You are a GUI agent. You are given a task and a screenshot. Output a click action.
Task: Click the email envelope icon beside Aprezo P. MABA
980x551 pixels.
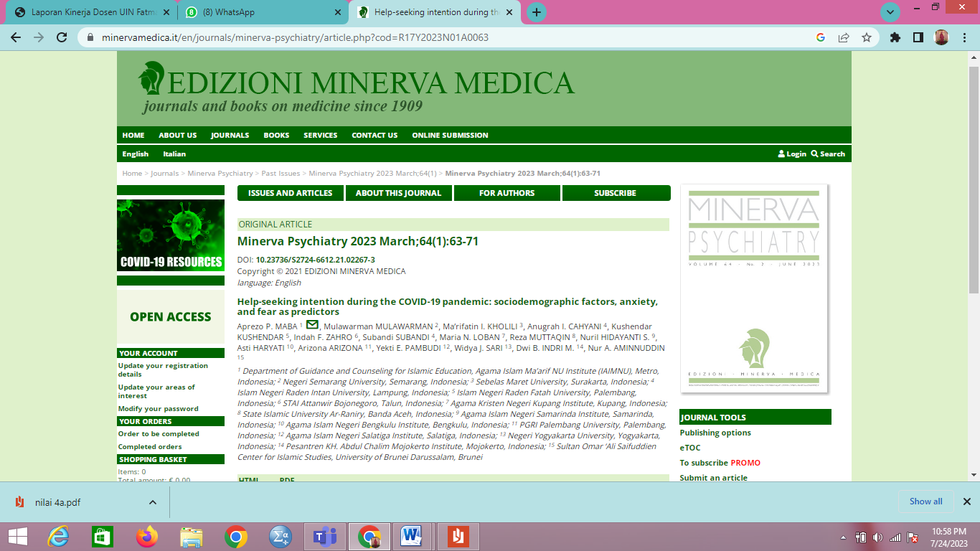click(x=312, y=326)
